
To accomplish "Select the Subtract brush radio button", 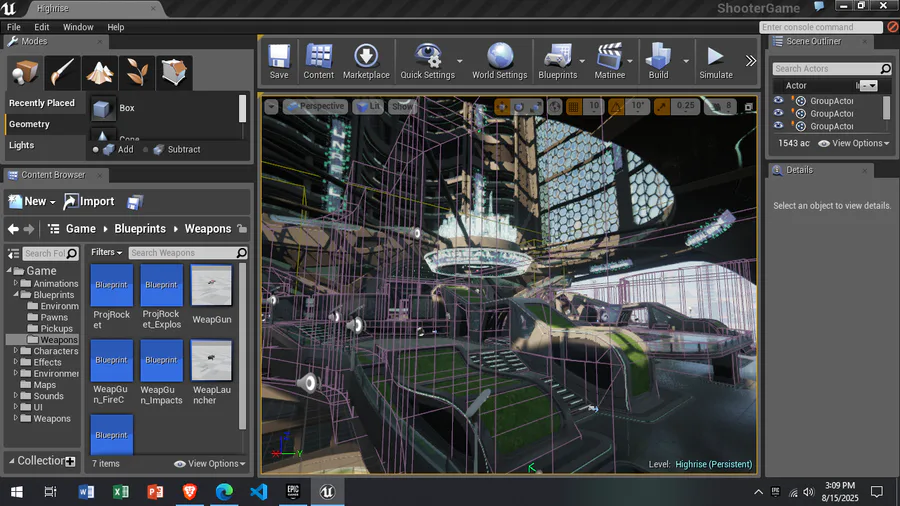I will tap(145, 150).
